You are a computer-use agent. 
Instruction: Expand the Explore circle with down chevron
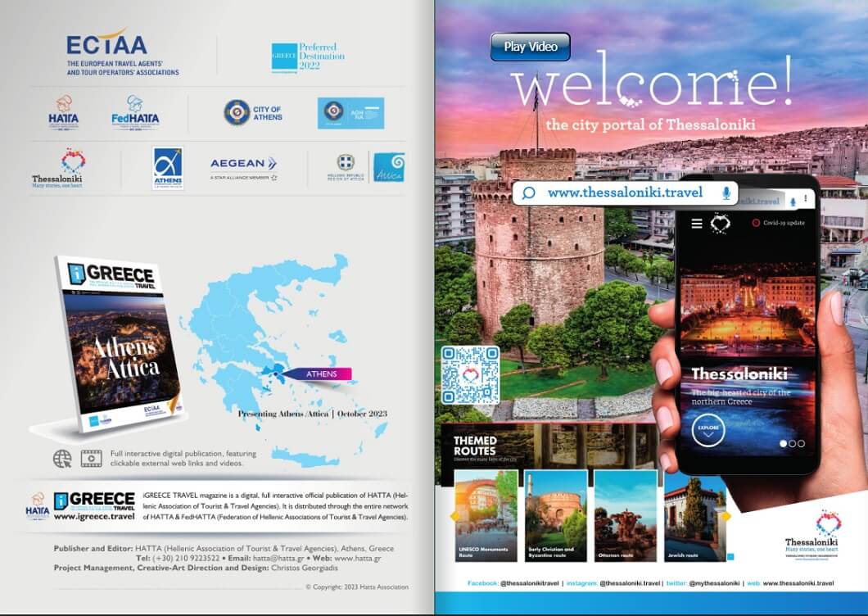click(708, 431)
